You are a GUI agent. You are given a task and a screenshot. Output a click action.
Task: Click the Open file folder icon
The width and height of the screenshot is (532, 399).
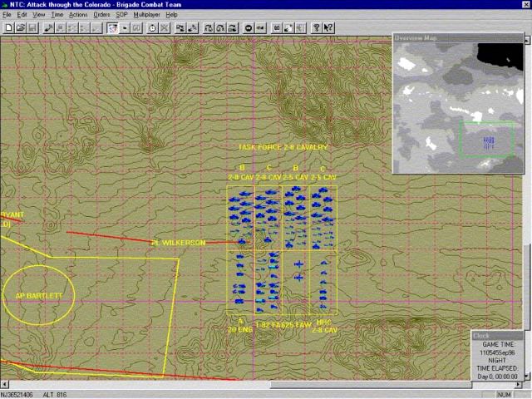(x=20, y=28)
